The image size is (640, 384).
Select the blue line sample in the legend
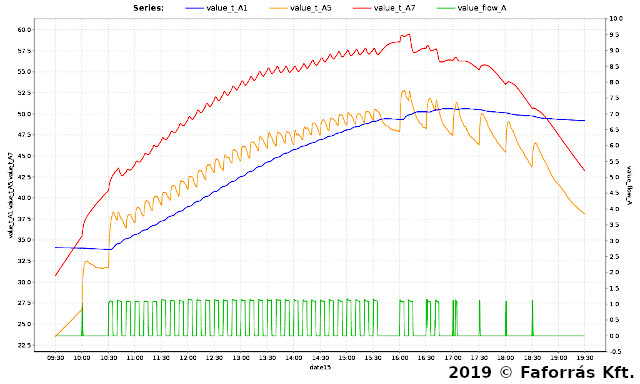[x=195, y=8]
